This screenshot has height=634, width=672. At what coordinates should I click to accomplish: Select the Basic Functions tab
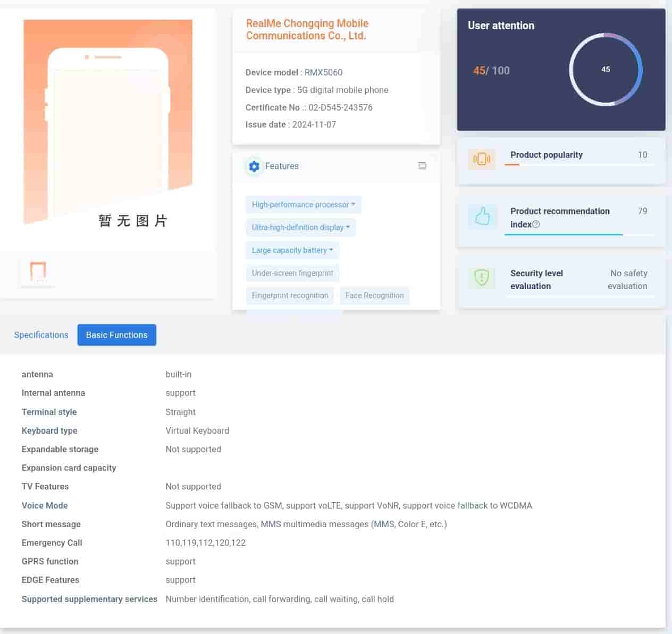[x=116, y=335]
